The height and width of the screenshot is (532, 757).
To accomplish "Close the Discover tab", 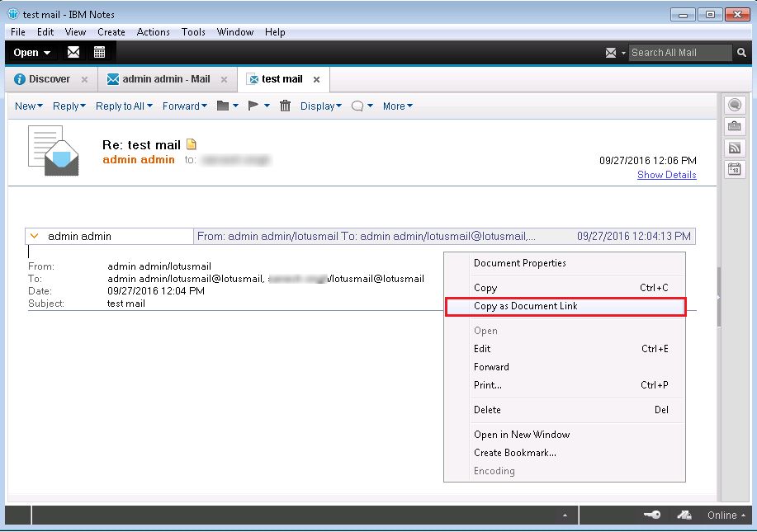I will (x=84, y=79).
